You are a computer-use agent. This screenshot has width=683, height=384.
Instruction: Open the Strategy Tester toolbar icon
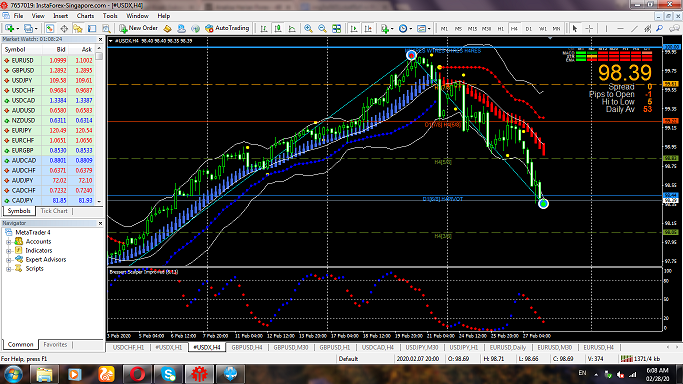pyautogui.click(x=106, y=28)
